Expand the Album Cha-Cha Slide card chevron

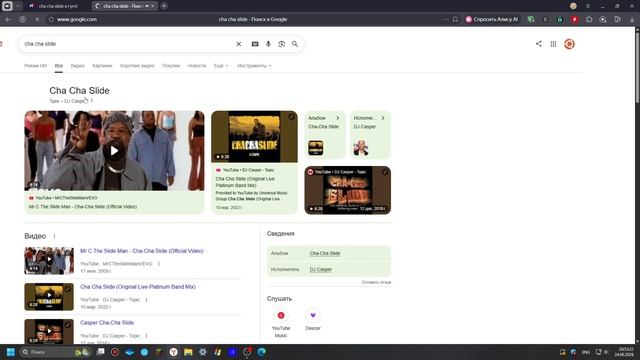pyautogui.click(x=338, y=118)
